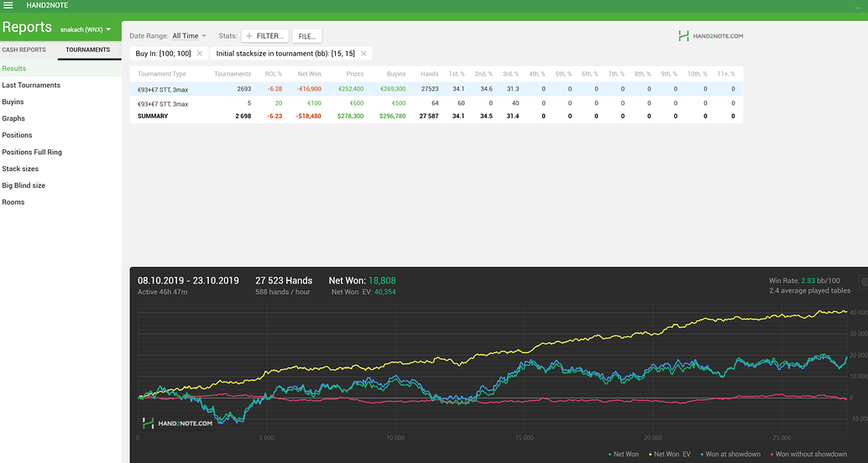Click the Hand2Note.com logo at top right

click(x=710, y=36)
